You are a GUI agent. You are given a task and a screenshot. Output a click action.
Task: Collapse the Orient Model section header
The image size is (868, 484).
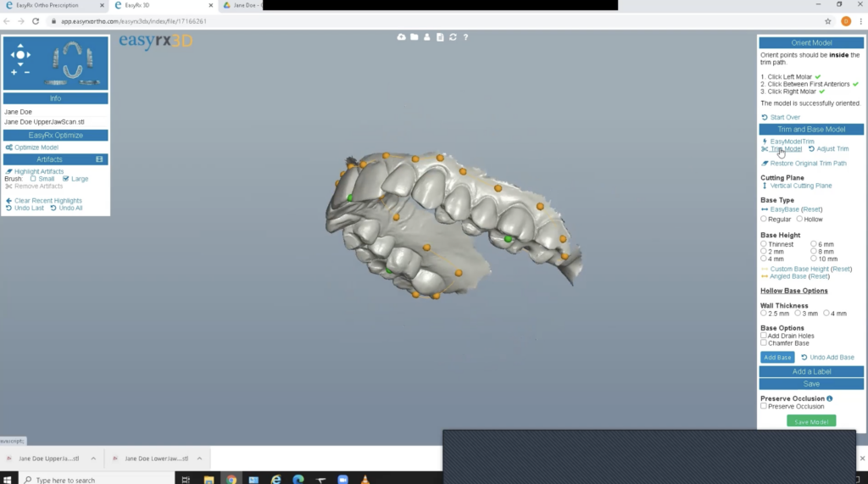pos(811,43)
